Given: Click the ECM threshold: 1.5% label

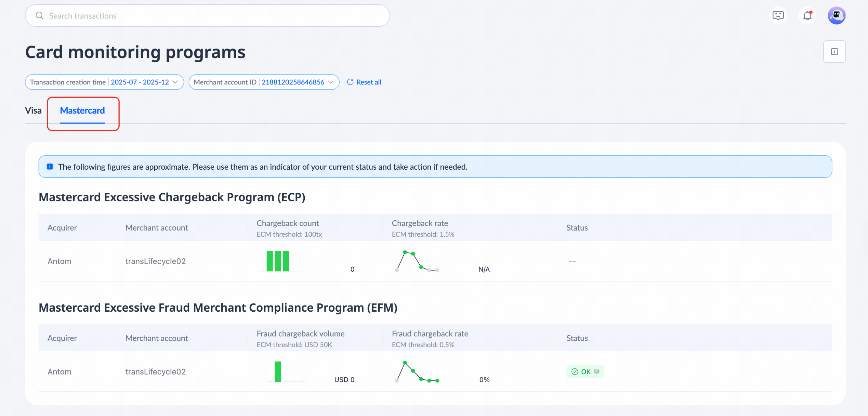Looking at the screenshot, I should [423, 234].
